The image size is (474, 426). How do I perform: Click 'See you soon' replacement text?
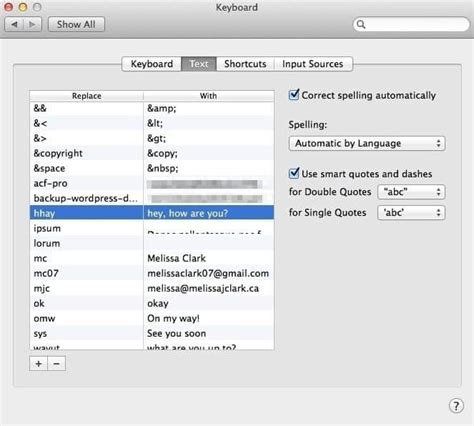click(177, 334)
